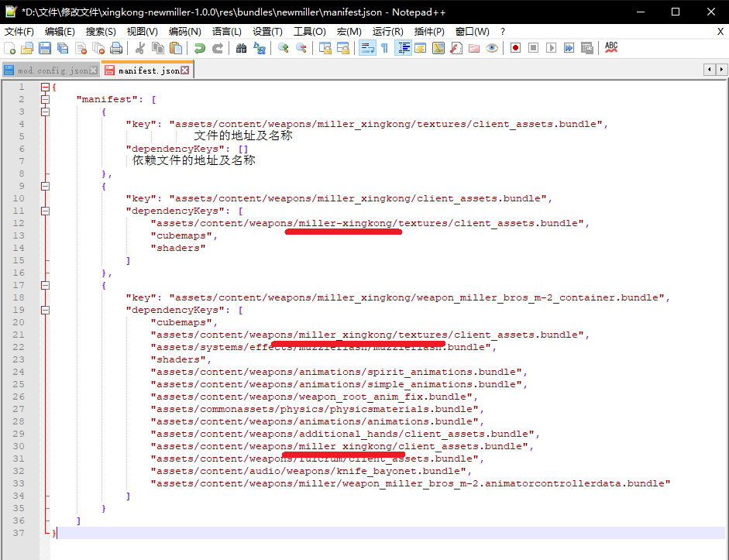The image size is (729, 560).
Task: Close all documents using the toolbar icon
Action: 98,48
